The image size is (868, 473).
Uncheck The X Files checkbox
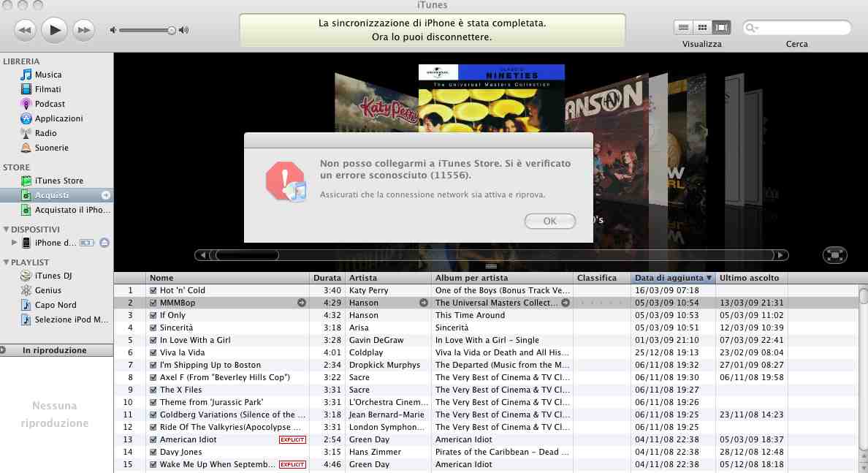(153, 390)
